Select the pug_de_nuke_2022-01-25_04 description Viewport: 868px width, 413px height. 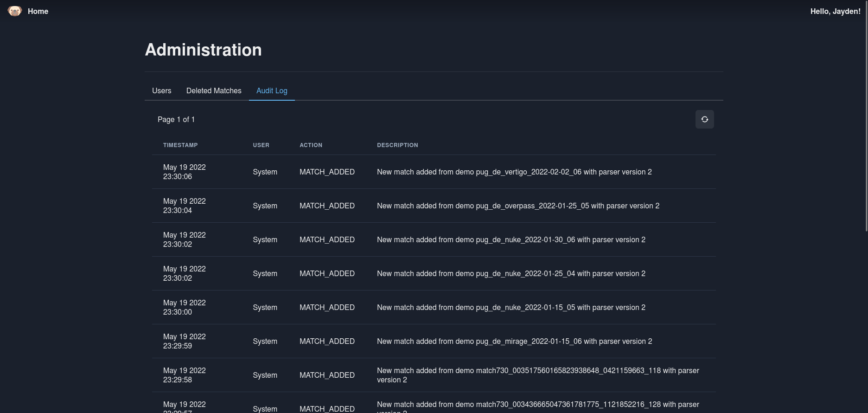point(511,273)
